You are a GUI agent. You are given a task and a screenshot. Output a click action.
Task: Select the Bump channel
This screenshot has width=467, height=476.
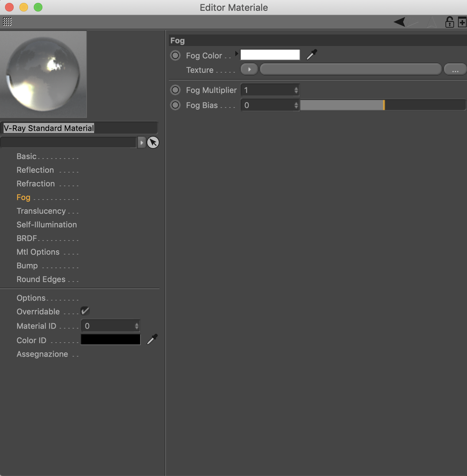coord(27,266)
